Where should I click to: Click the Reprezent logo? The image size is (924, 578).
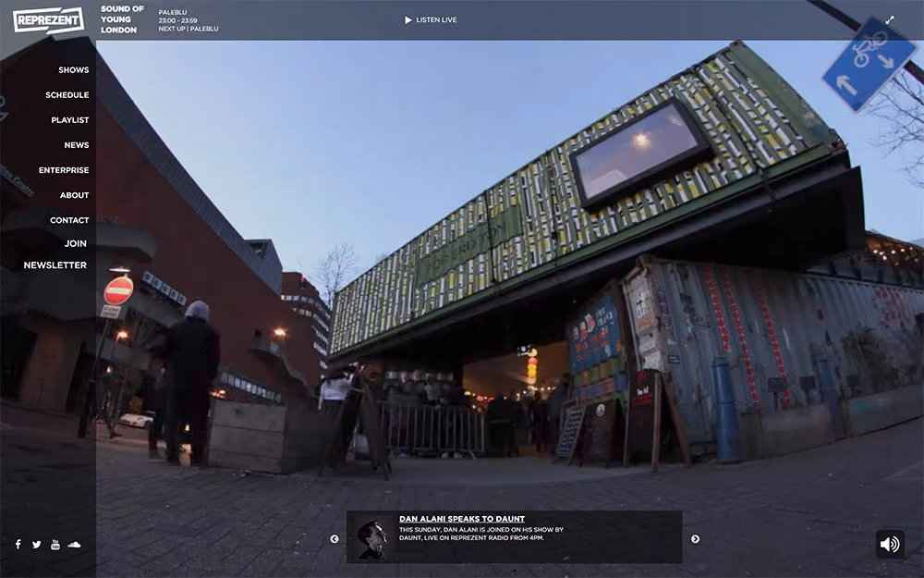click(48, 20)
